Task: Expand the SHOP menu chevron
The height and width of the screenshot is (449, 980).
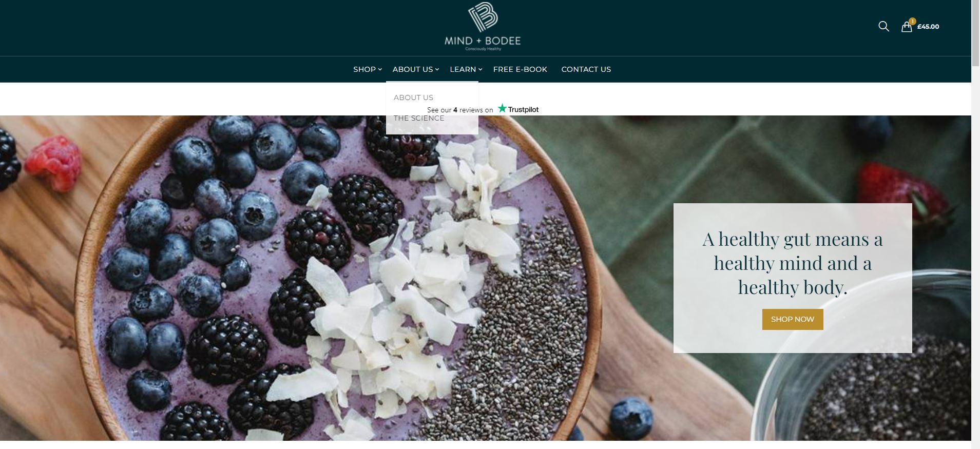Action: [x=380, y=69]
